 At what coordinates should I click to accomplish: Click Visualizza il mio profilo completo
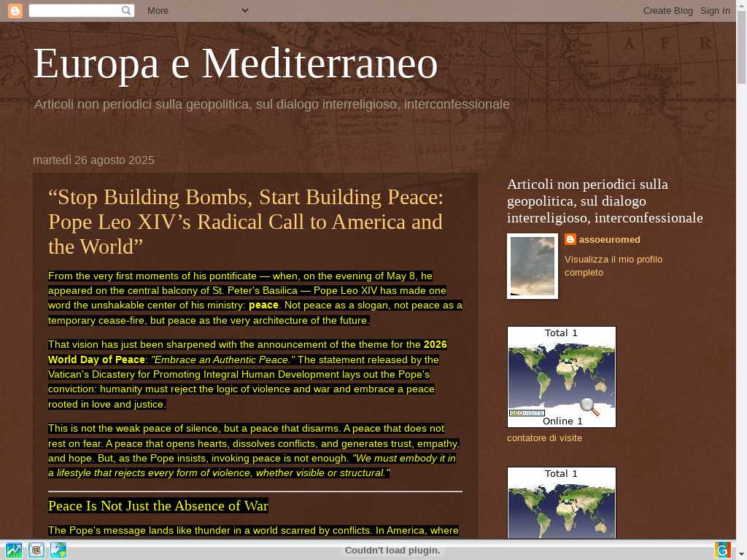[613, 265]
